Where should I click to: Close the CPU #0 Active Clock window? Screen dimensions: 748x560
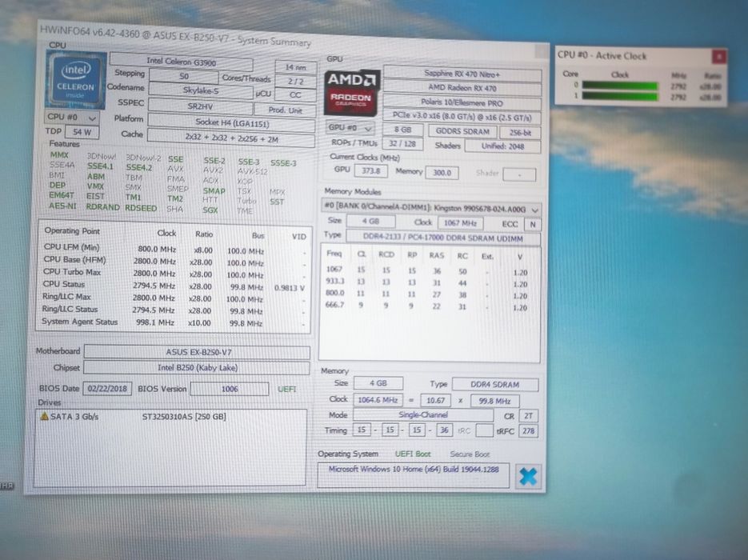[x=719, y=57]
